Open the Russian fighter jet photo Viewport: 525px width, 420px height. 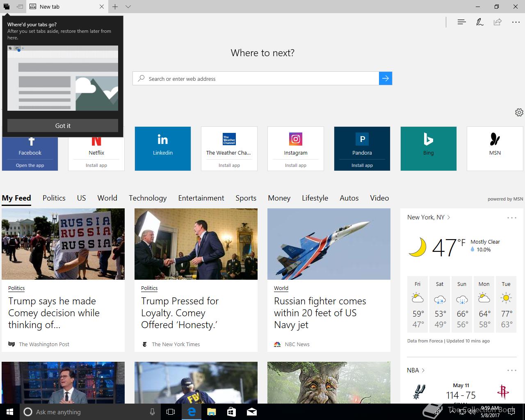click(329, 244)
